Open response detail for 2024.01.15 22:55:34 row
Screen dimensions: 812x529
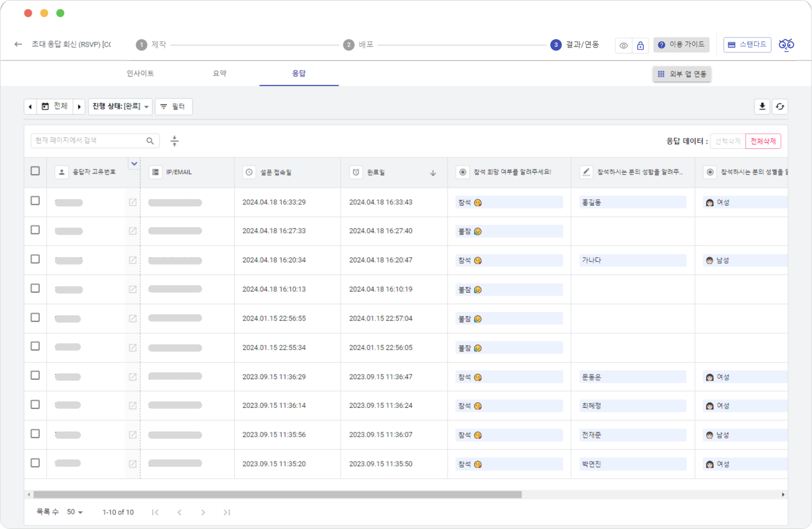point(132,347)
